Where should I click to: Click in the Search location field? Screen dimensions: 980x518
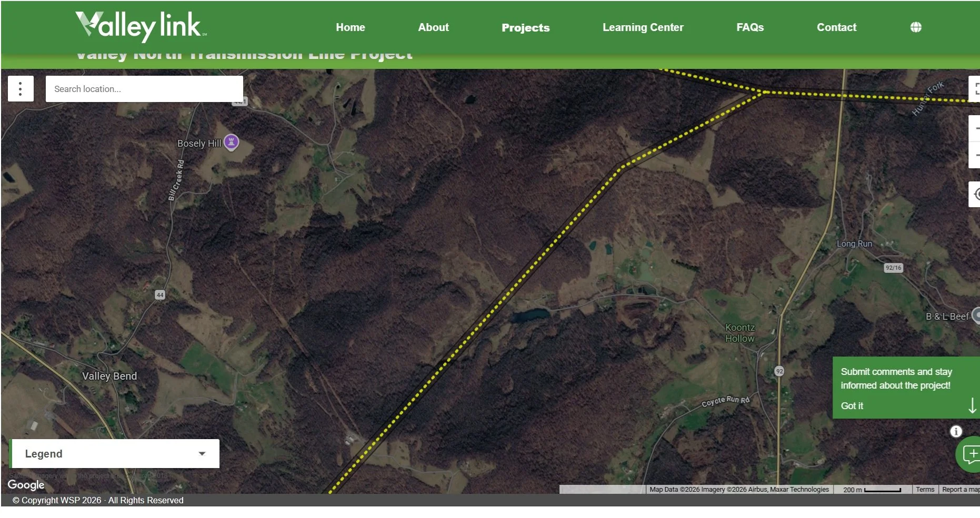coord(144,89)
